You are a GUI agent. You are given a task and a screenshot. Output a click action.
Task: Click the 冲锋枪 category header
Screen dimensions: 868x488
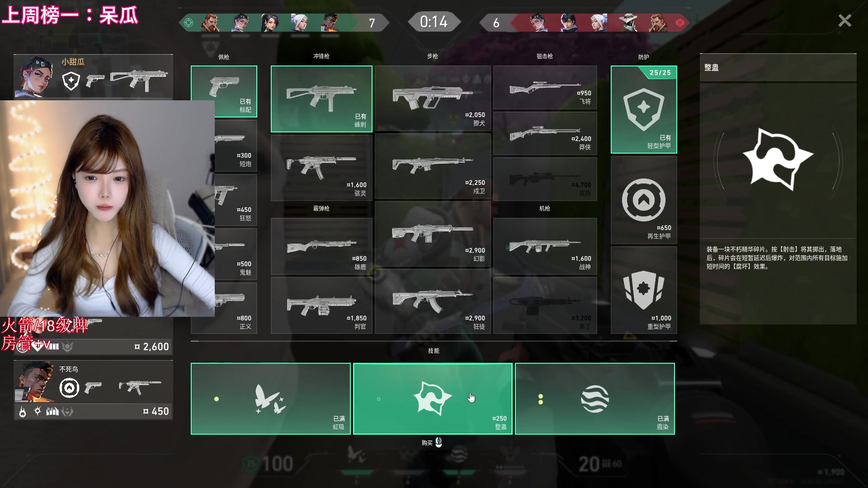point(321,56)
